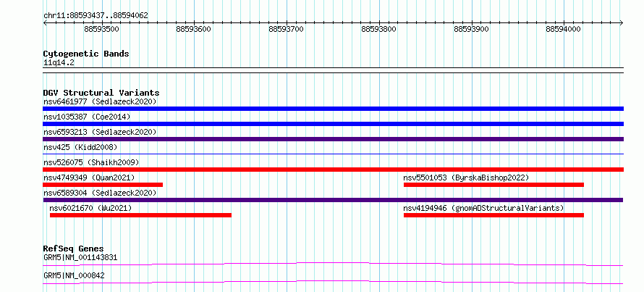
Task: Click the nsv6461977 (Sedlazeck2020) variant label
Action: pyautogui.click(x=100, y=101)
